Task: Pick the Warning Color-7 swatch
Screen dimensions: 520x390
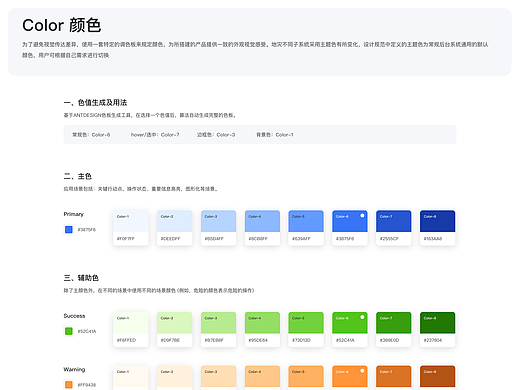Action: click(x=394, y=378)
